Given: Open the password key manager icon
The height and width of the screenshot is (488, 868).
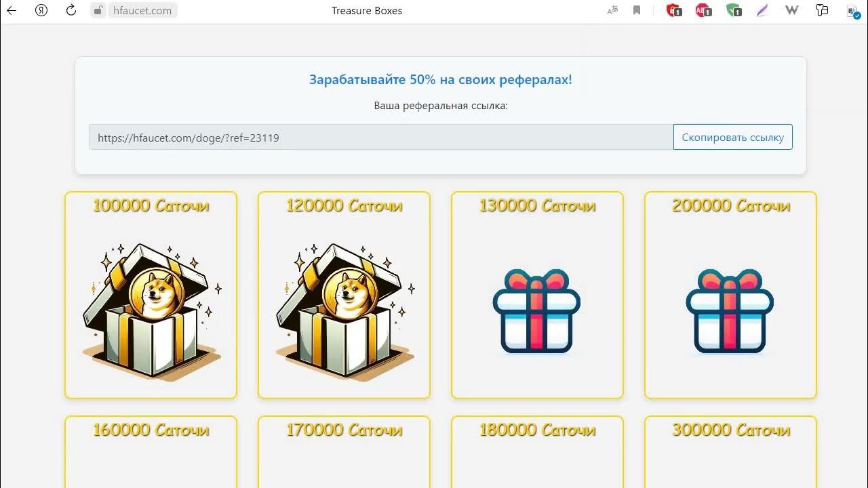Looking at the screenshot, I should pyautogui.click(x=822, y=10).
